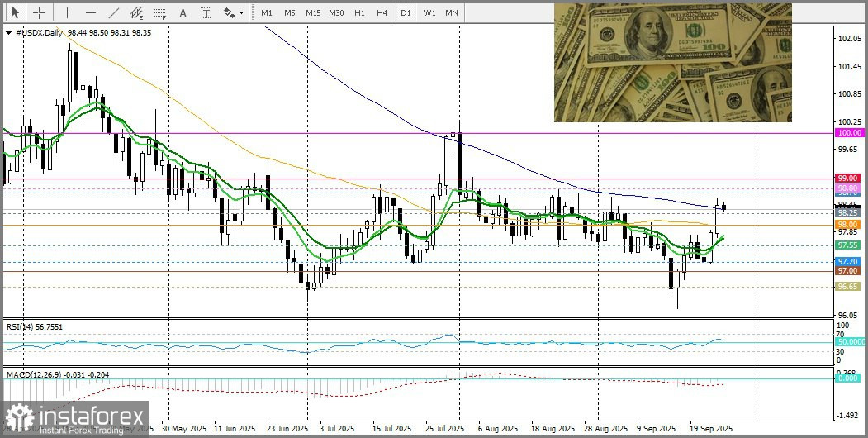Screen dimensions: 868x438
Task: Click the 28 Aug 2025 date label
Action: (x=606, y=429)
